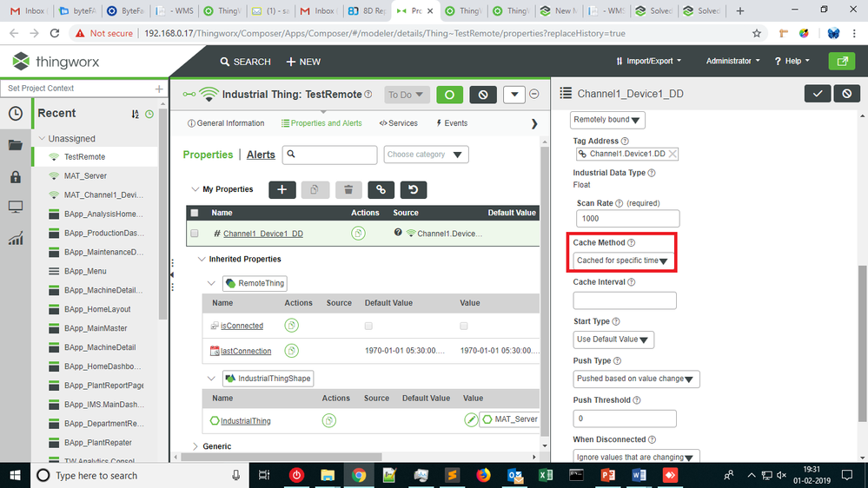Click the IndustrialThing edit pencil icon
Screen dimensions: 868x488
[471, 420]
